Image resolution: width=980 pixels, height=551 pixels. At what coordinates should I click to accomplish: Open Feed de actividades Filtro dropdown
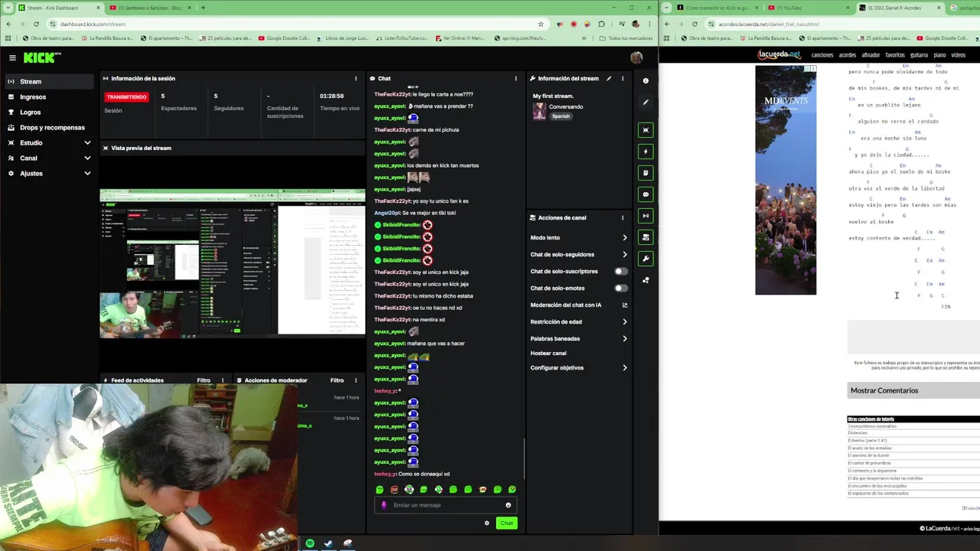coord(204,380)
